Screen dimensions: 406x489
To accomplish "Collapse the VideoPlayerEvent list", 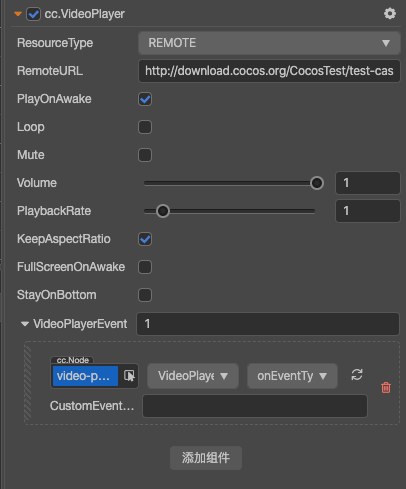I will click(25, 324).
